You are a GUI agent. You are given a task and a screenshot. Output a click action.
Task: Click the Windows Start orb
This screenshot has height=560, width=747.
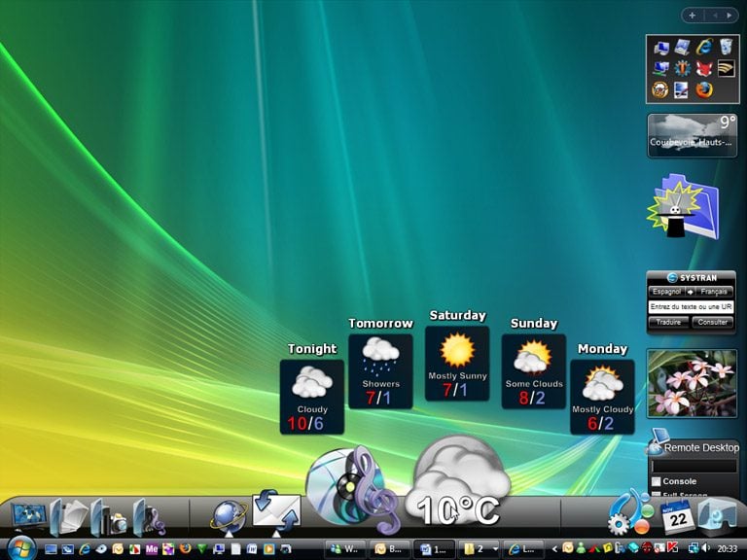pos(20,548)
